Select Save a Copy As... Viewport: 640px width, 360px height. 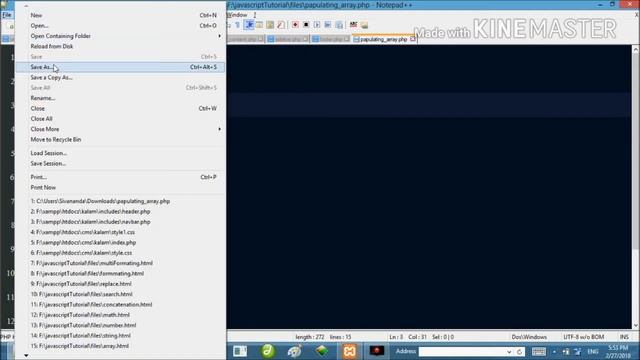coord(120,77)
